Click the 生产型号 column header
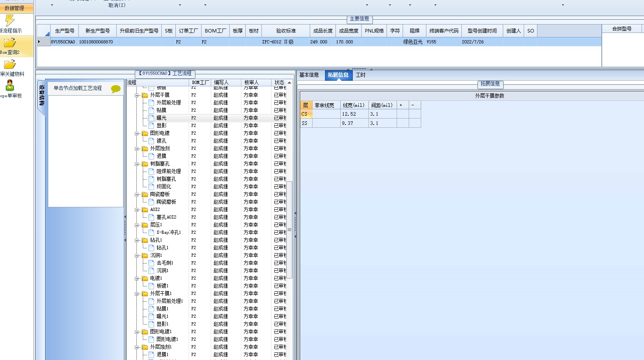Viewport: 644px width, 360px height. point(64,31)
